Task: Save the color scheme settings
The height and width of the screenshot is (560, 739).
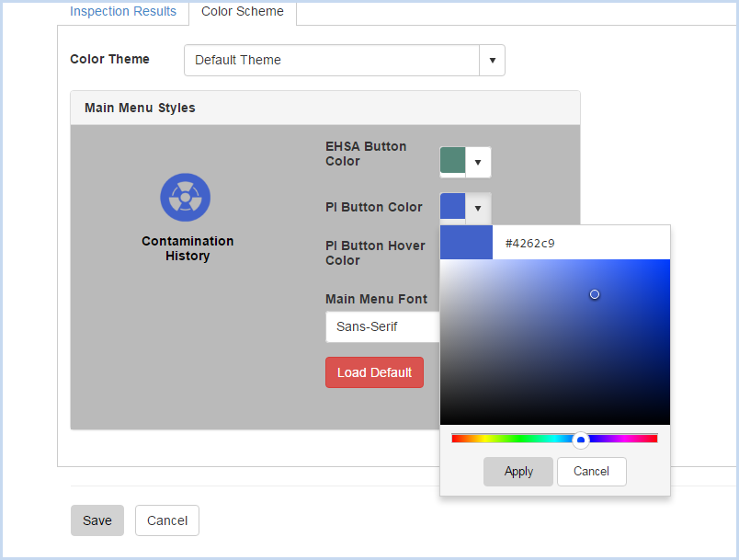Action: coord(97,520)
